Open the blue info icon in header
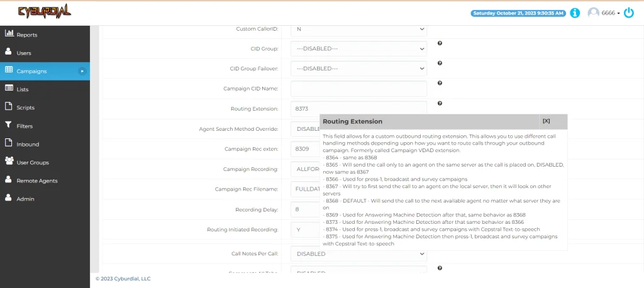Image resolution: width=644 pixels, height=288 pixels. (575, 13)
